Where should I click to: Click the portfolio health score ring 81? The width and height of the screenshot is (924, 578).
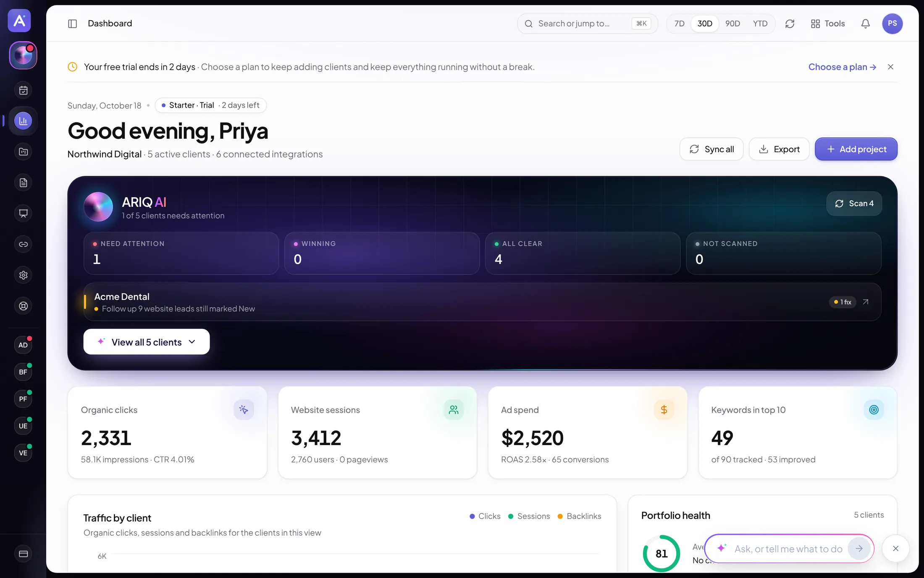click(x=661, y=553)
